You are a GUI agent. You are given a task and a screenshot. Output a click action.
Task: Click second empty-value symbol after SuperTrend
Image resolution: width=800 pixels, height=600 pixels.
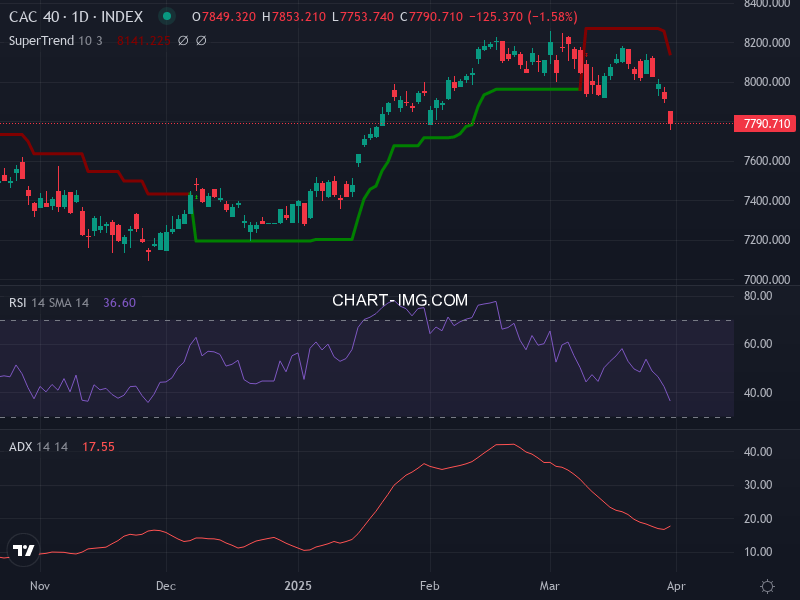tap(201, 41)
